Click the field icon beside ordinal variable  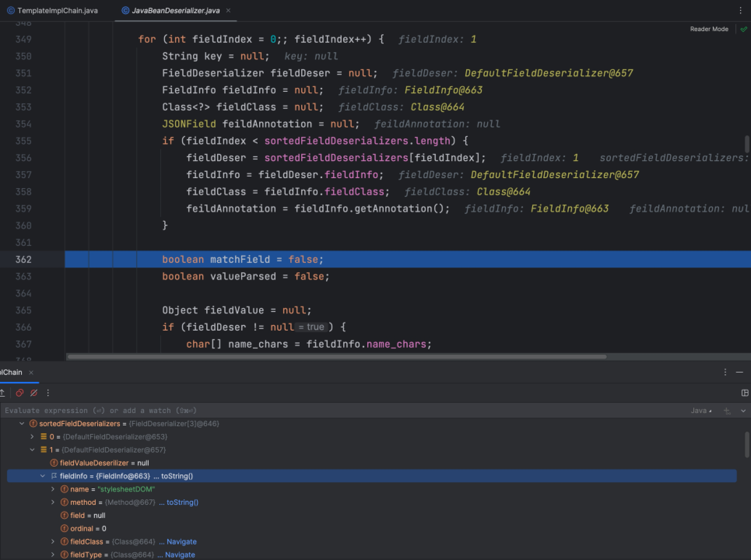click(x=64, y=528)
